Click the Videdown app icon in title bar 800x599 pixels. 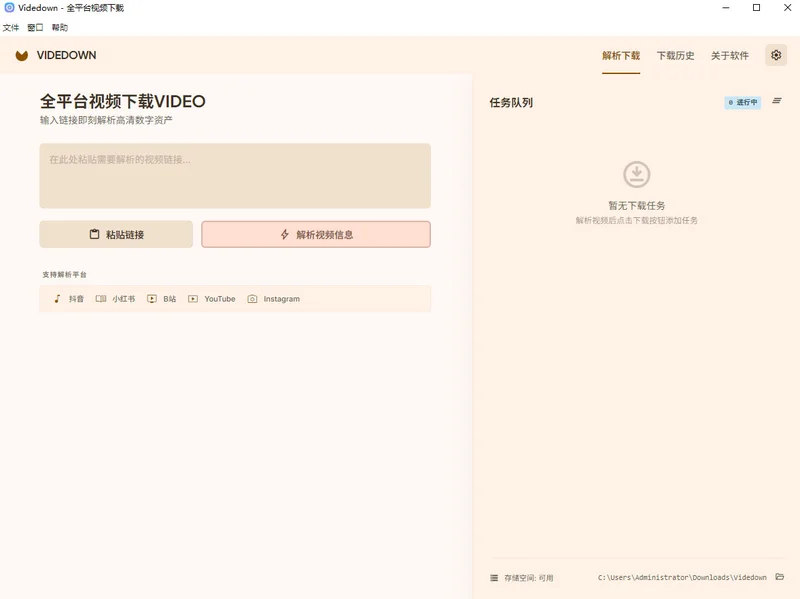(9, 8)
